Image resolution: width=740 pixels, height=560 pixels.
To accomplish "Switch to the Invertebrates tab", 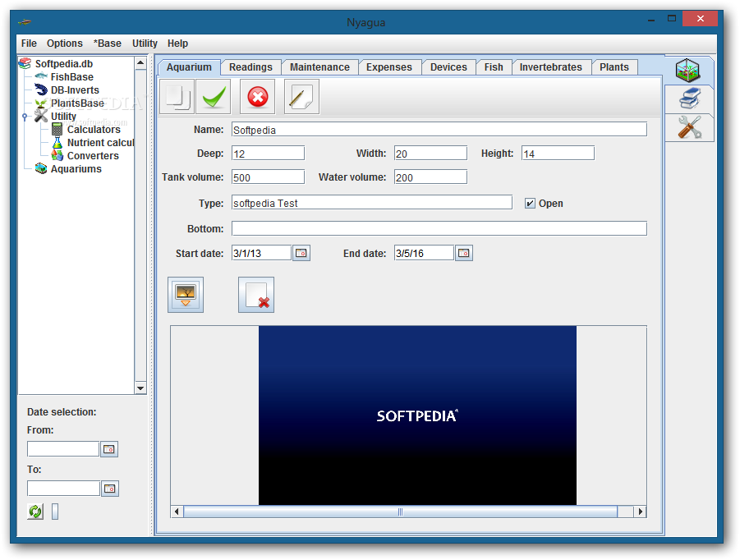I will tap(550, 67).
